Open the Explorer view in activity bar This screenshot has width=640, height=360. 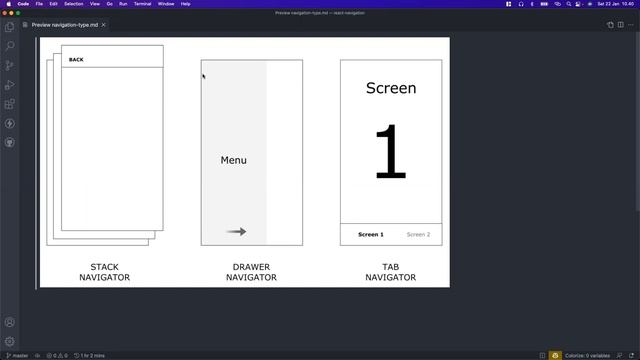click(9, 27)
